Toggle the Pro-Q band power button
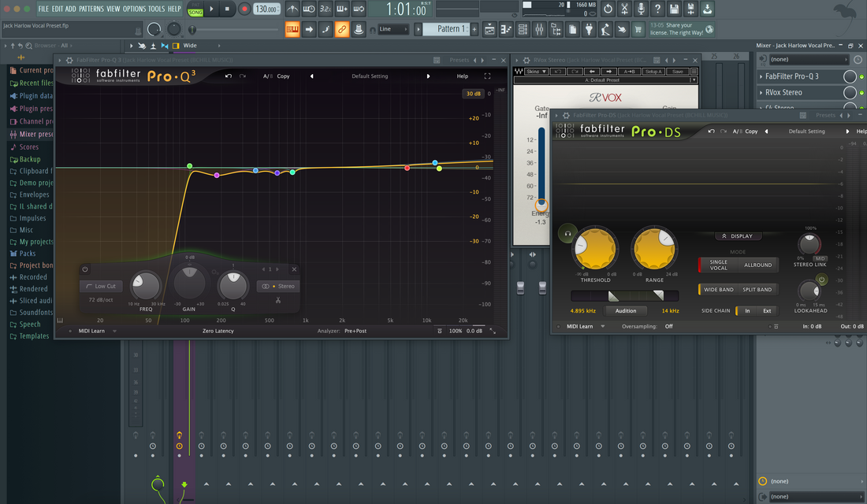The width and height of the screenshot is (867, 504). click(85, 269)
